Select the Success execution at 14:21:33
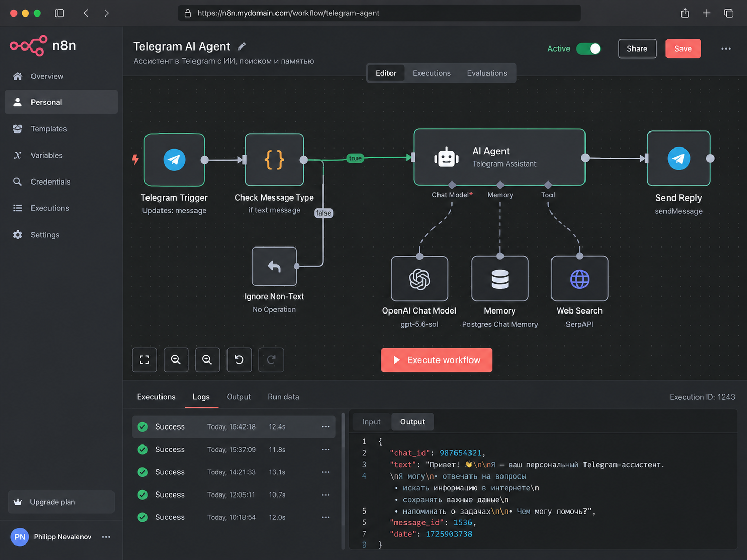This screenshot has width=747, height=560. [234, 472]
